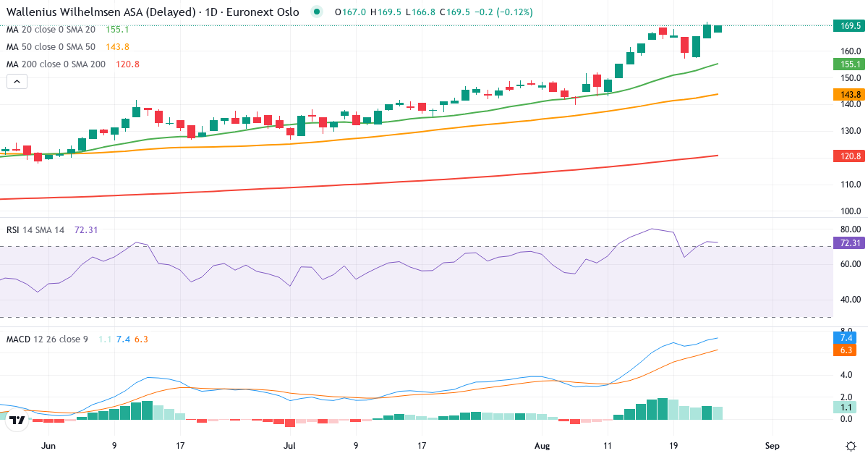Click the 143.8 SMA 50 price tag
The height and width of the screenshot is (456, 868).
(x=848, y=95)
